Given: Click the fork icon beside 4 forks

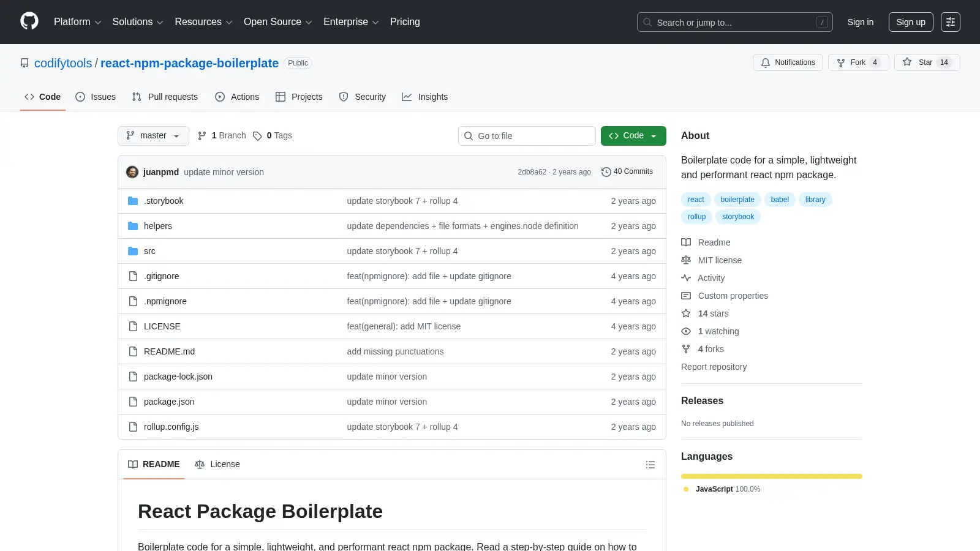Looking at the screenshot, I should pos(686,349).
